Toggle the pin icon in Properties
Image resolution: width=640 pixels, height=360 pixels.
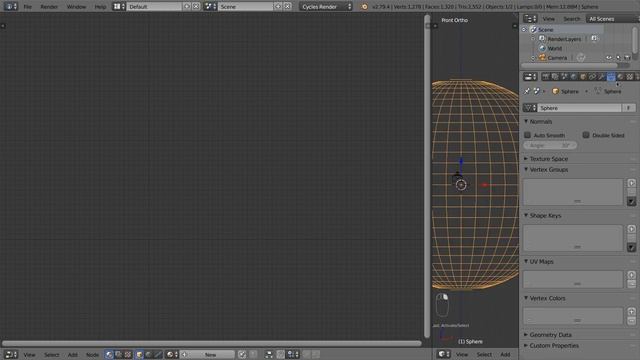[527, 91]
